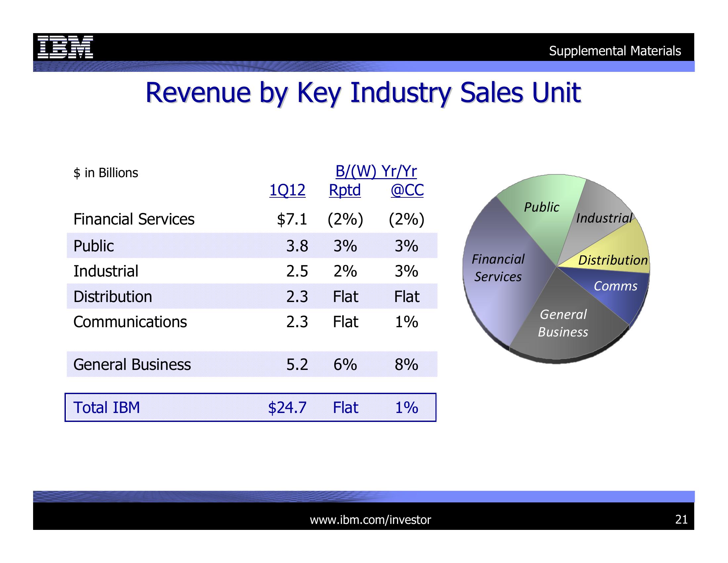Click the 'Revenue by Key Industry Sales Unit' title
This screenshot has width=728, height=563.
point(363,93)
